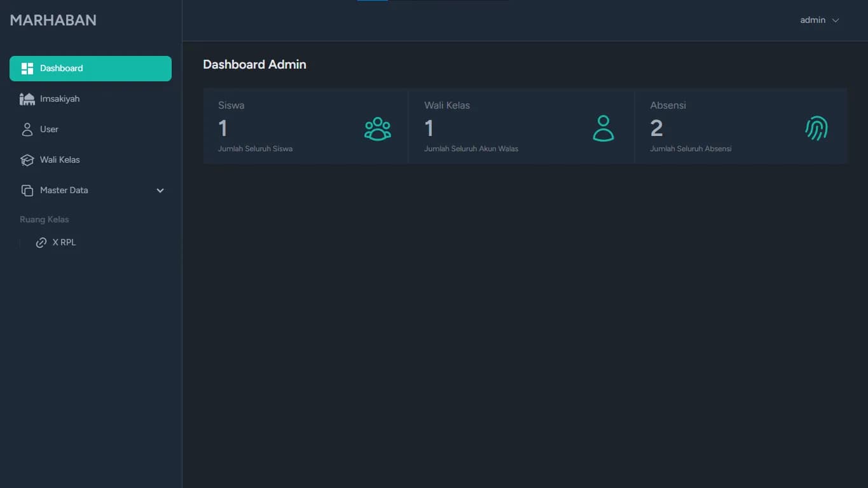Screen dimensions: 868x488
Task: Click the Absensi fingerprint icon
Action: coord(816,128)
